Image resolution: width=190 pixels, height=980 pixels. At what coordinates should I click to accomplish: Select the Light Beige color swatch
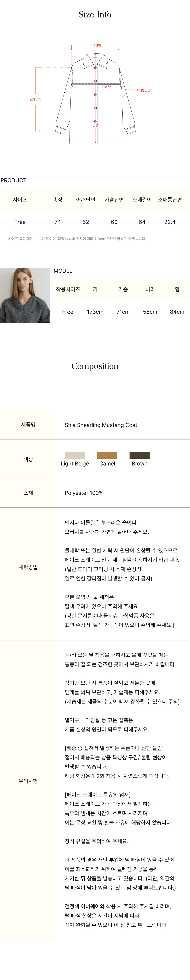(x=75, y=455)
